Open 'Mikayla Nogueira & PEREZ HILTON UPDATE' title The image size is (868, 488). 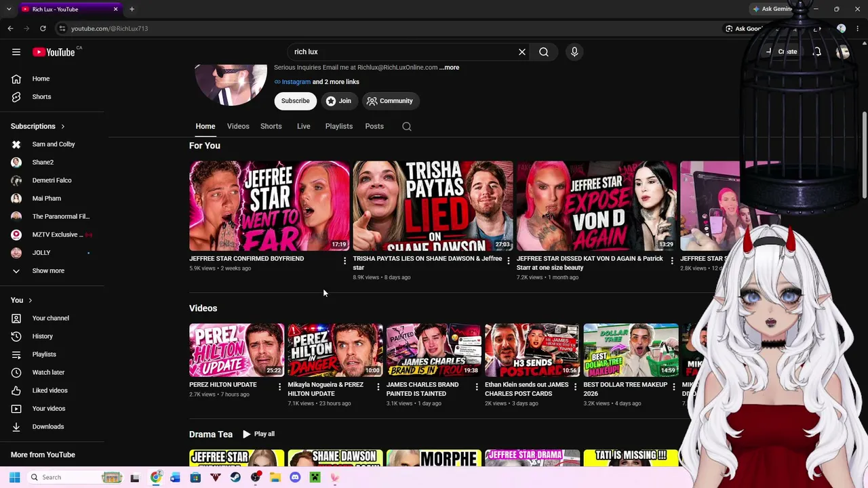click(326, 389)
